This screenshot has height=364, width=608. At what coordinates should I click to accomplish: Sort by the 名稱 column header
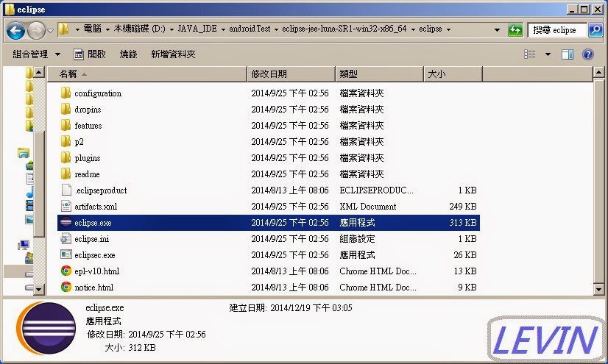(147, 74)
